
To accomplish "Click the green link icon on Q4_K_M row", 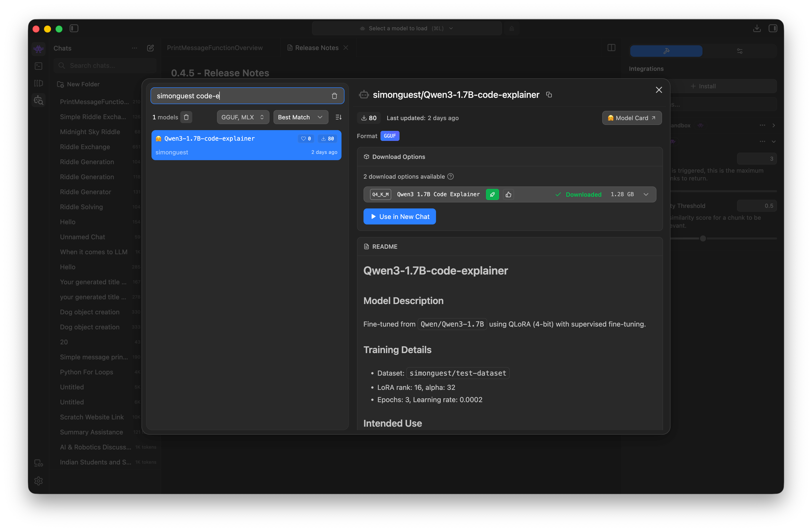I will click(492, 194).
